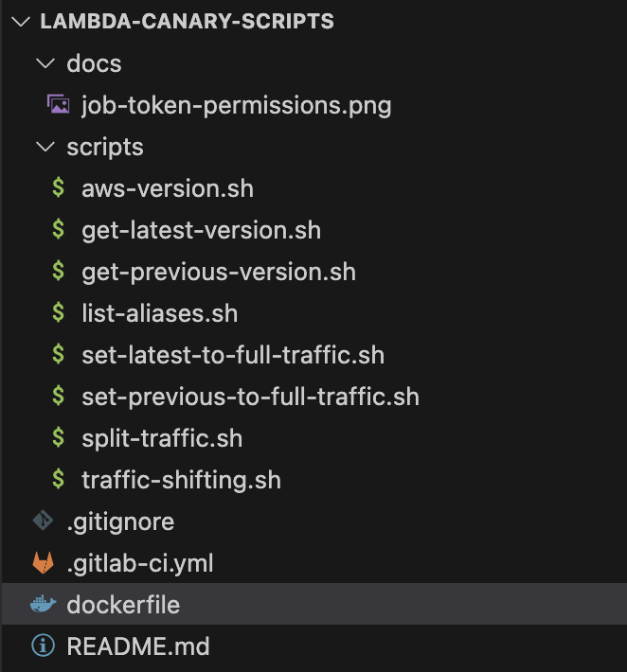627x672 pixels.
Task: Select the docs folder label
Action: pos(94,63)
